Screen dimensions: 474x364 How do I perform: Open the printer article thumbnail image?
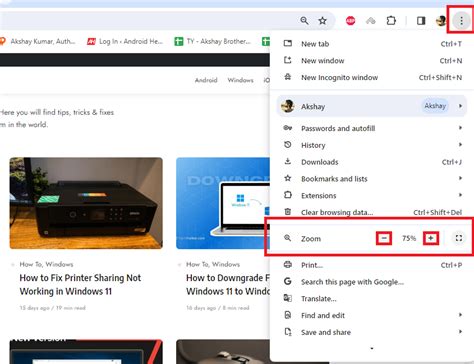pos(86,203)
